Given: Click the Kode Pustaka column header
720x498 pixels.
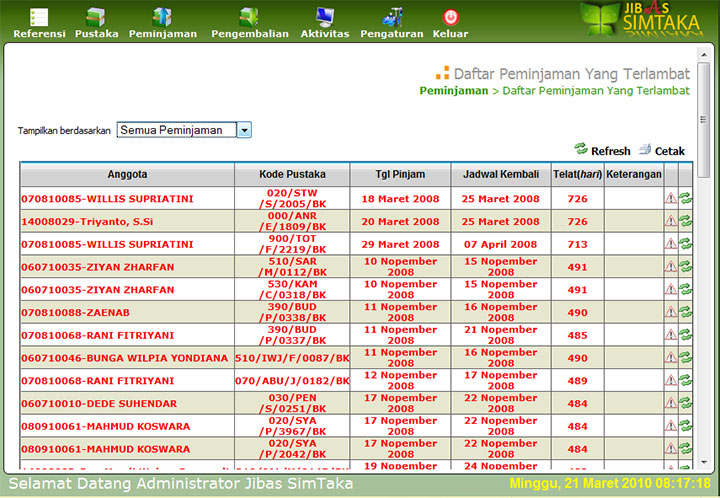Looking at the screenshot, I should tap(292, 174).
